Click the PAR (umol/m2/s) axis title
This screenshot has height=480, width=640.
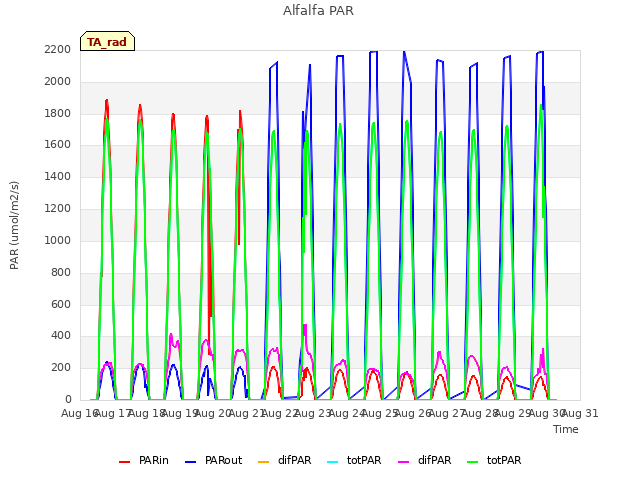[x=14, y=225]
